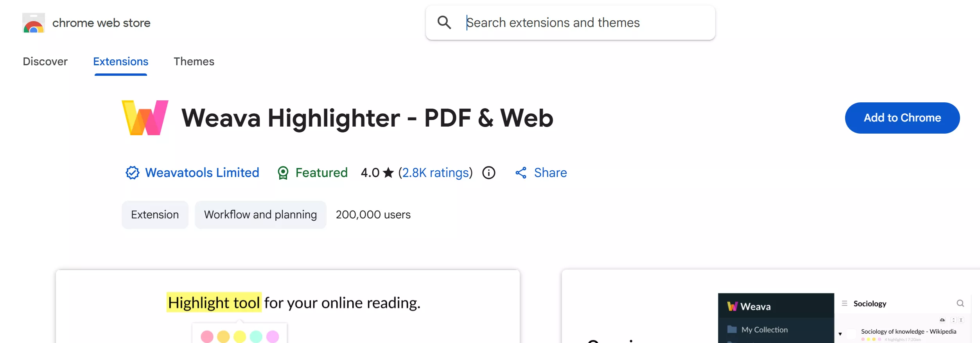
Task: Select the yellow highlight color dot
Action: (240, 336)
